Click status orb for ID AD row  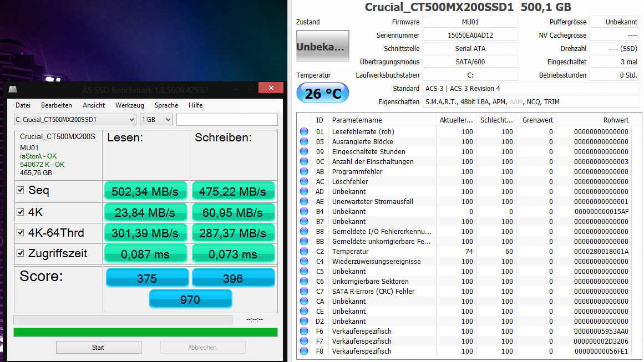pos(304,191)
